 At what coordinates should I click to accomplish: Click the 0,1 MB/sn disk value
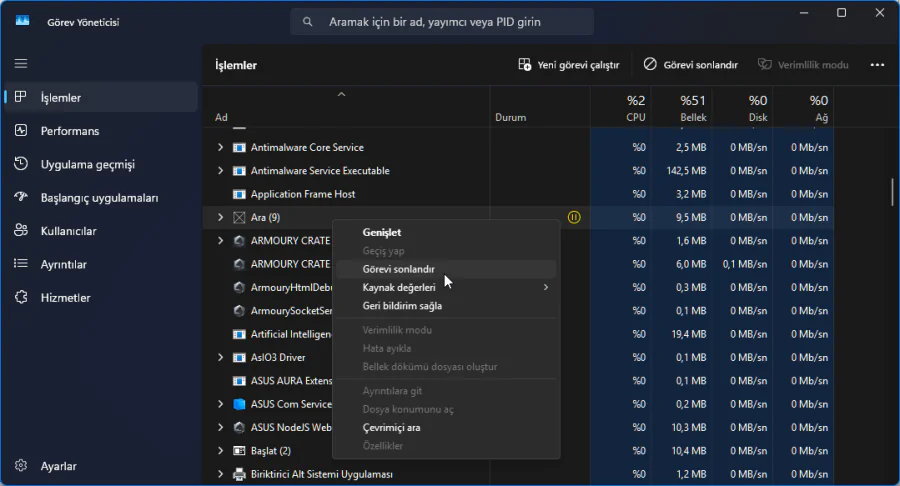coord(745,264)
